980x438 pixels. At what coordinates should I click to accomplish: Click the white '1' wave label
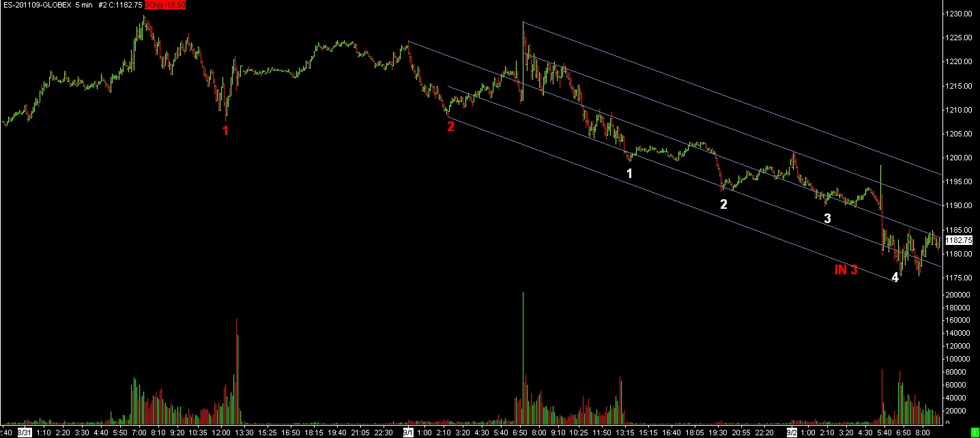630,174
